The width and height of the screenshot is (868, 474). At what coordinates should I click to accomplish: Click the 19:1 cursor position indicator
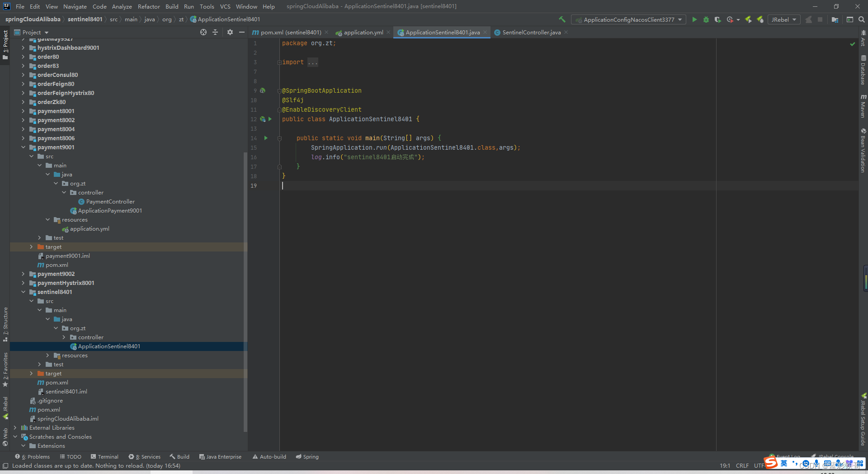(725, 465)
